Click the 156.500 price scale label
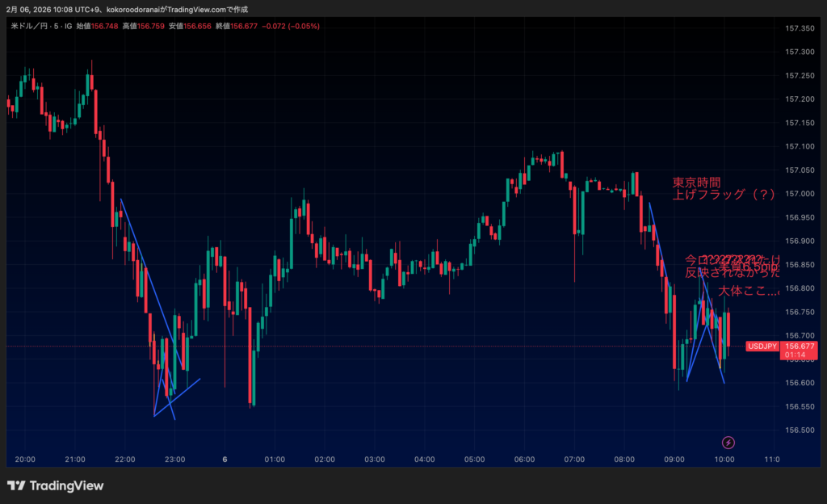827x504 pixels. [799, 430]
